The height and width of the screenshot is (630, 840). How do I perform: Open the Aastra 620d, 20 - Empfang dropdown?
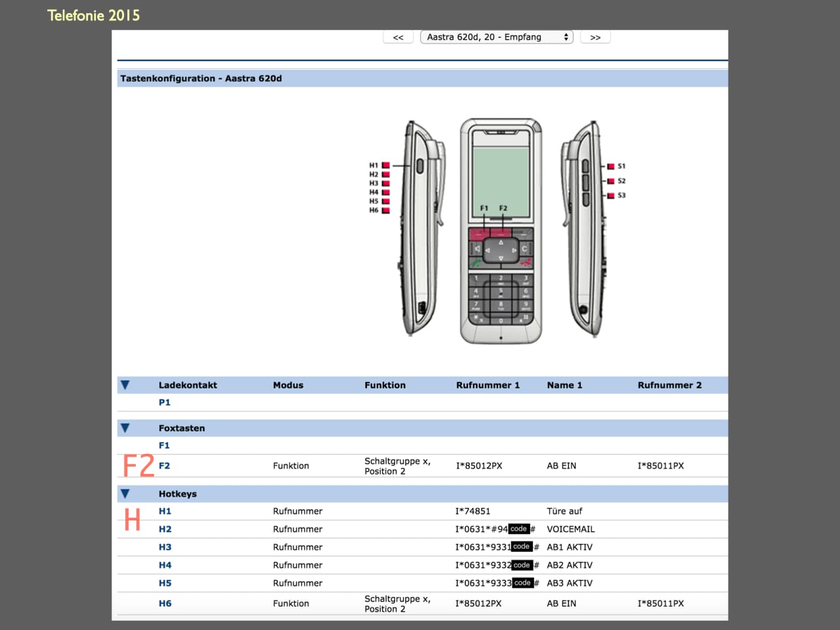(497, 37)
